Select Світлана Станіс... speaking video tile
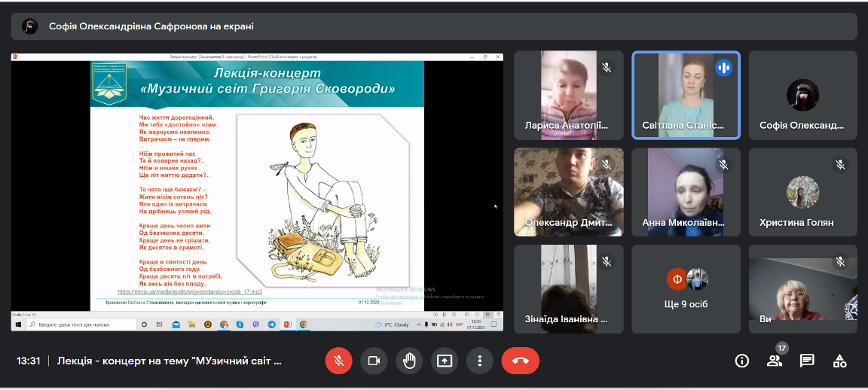This screenshot has height=390, width=868. click(686, 95)
